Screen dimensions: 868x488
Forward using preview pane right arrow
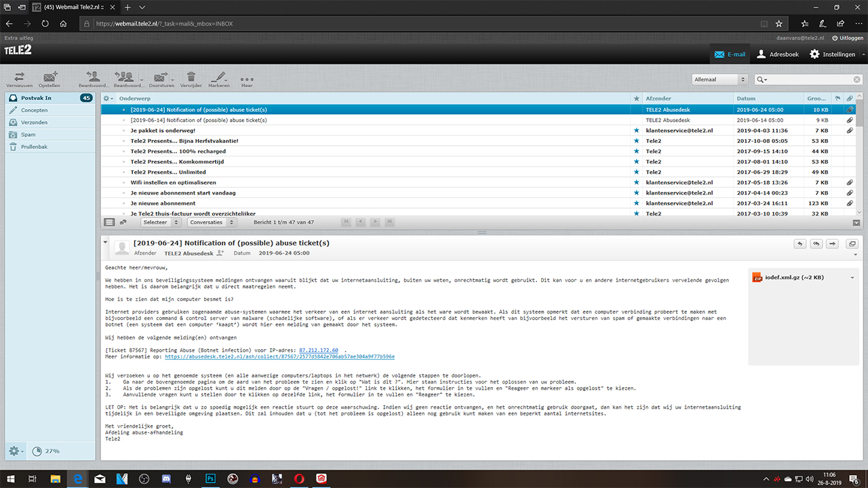point(832,244)
